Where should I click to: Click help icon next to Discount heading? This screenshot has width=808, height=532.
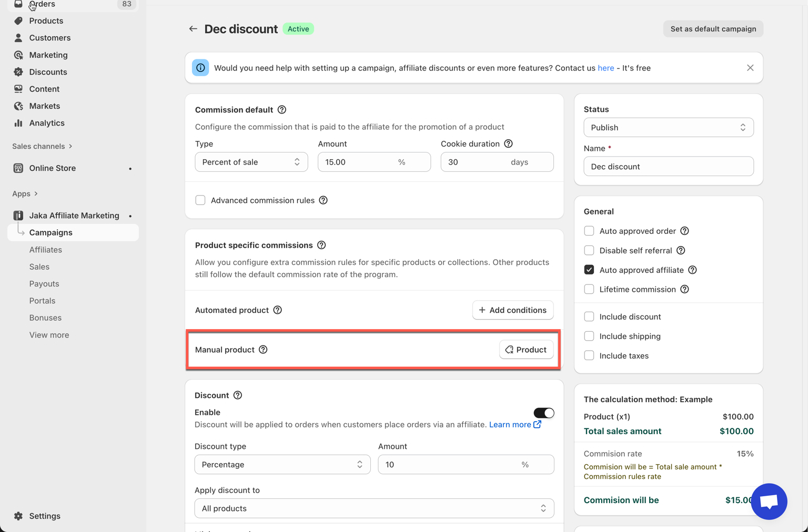click(x=238, y=395)
